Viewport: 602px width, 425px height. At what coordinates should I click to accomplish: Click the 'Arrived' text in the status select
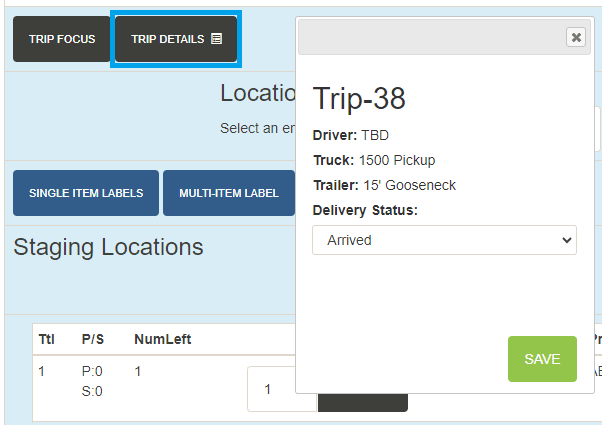(x=349, y=240)
